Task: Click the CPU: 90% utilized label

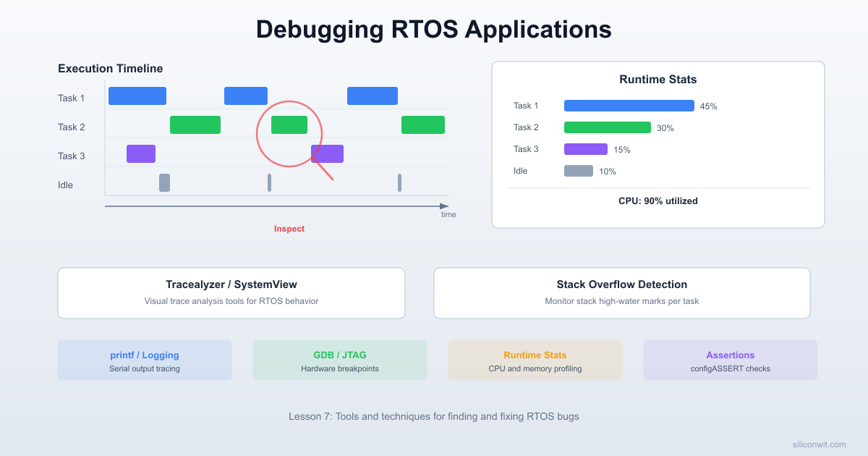Action: pyautogui.click(x=658, y=200)
